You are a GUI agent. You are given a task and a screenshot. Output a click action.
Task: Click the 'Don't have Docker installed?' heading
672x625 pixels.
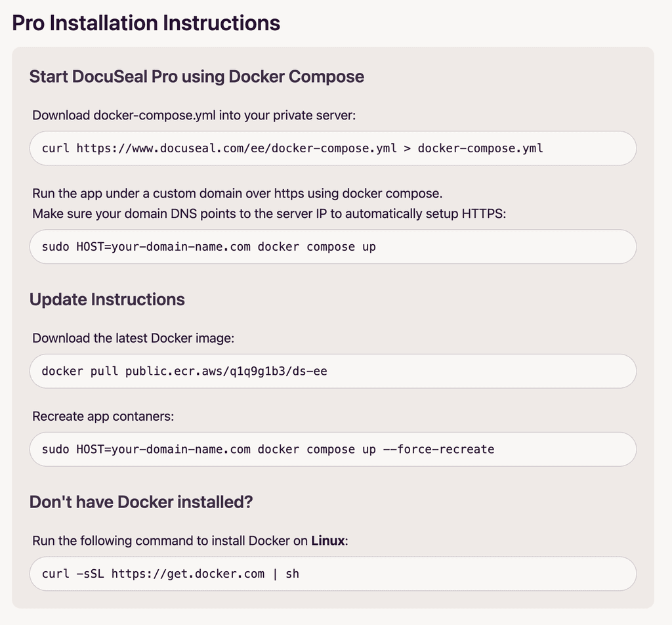(x=141, y=502)
